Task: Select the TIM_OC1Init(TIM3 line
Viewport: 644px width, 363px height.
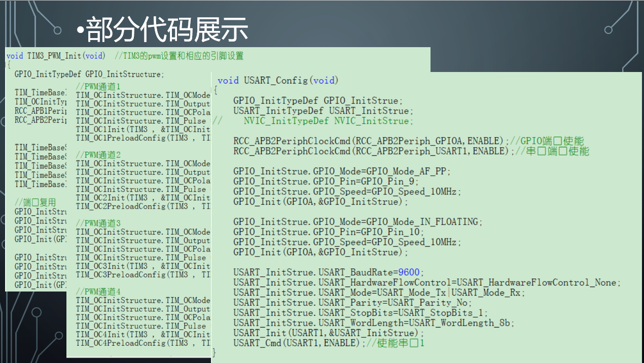Action: click(143, 129)
